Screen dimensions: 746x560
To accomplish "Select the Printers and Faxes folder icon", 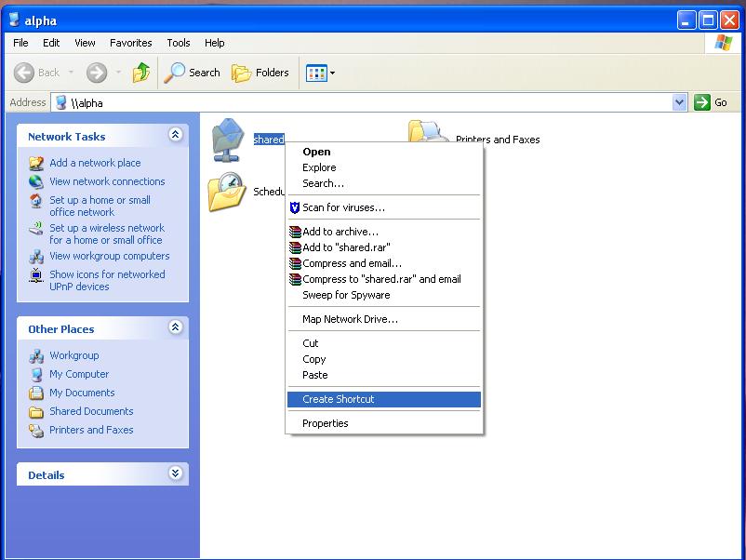I will tap(428, 131).
